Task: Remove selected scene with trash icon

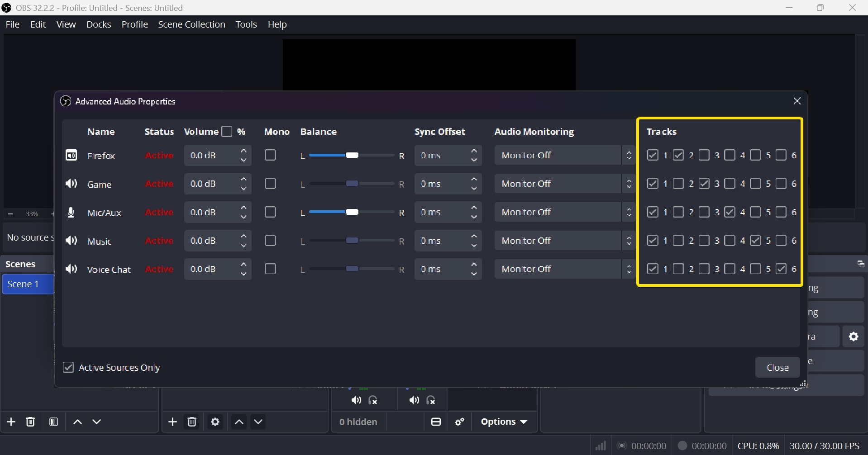Action: (30, 422)
